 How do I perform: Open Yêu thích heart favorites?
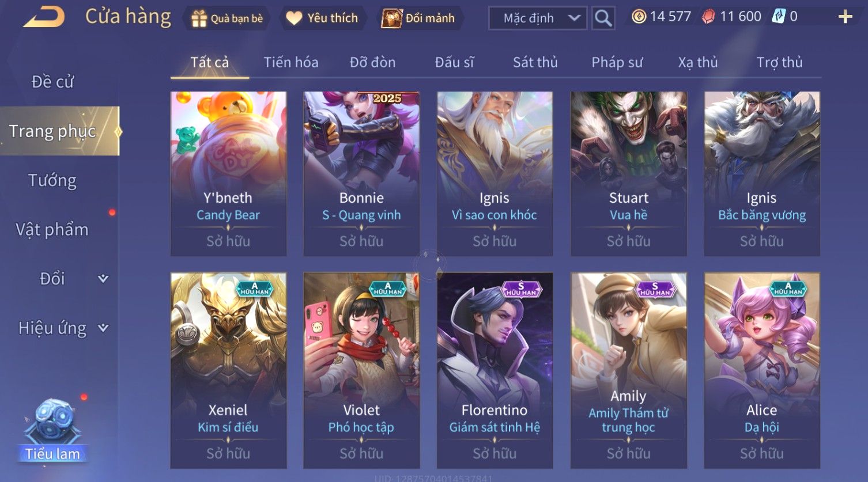coord(322,18)
